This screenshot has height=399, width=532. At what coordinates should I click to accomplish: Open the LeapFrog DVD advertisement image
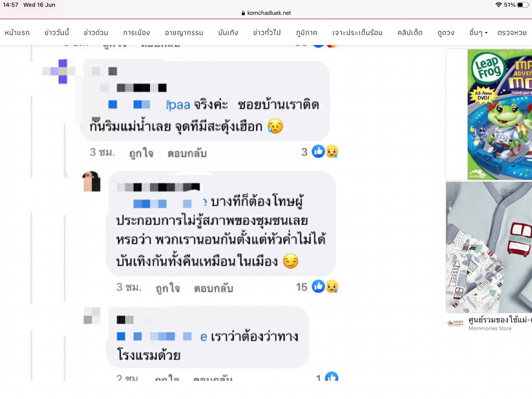[x=500, y=115]
